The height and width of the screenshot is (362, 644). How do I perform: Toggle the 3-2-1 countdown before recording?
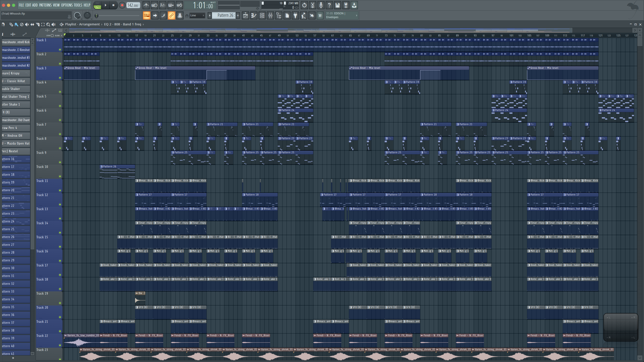pos(163,5)
